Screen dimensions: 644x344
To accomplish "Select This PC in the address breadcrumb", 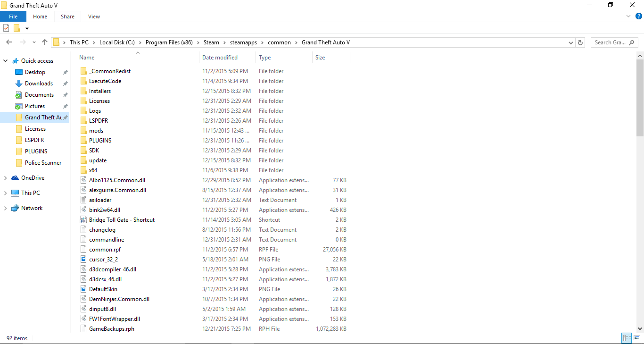I will tap(79, 42).
